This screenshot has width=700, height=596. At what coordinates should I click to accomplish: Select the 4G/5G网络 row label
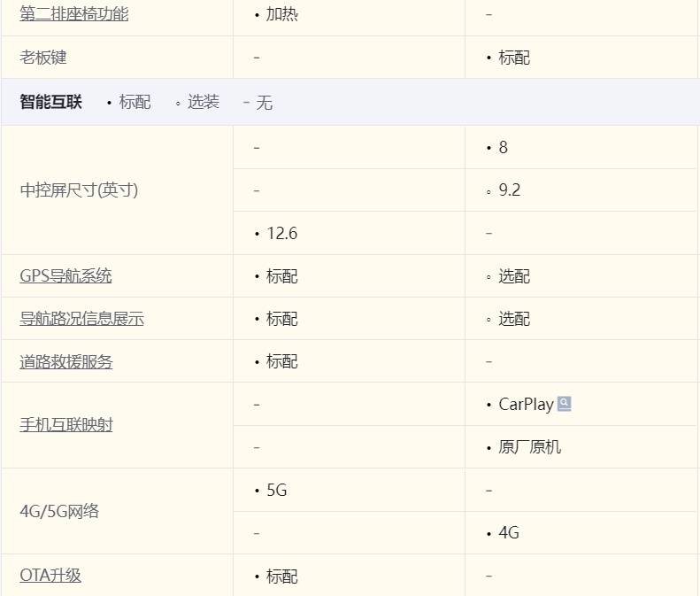click(59, 511)
